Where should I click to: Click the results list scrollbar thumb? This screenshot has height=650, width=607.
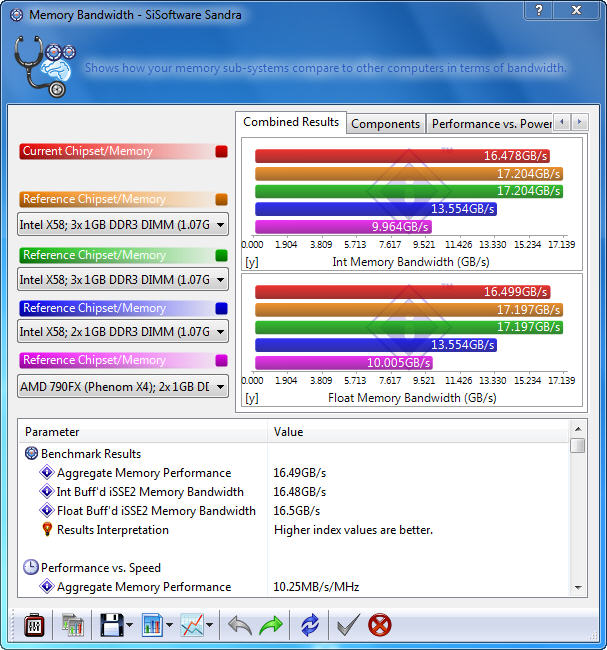pyautogui.click(x=577, y=445)
